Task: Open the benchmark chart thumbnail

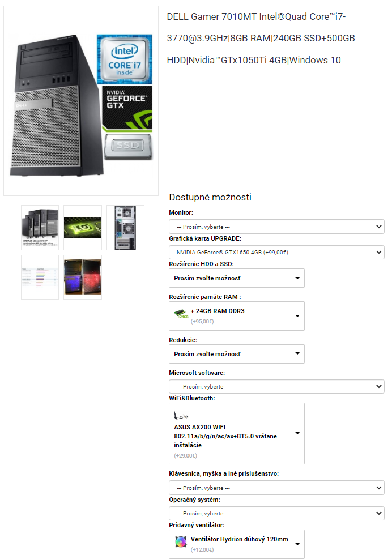Action: pos(40,277)
